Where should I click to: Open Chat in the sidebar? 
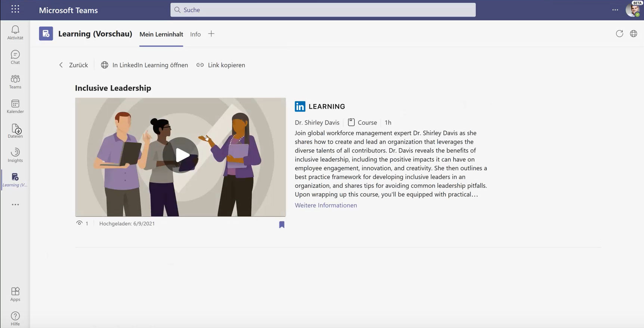15,57
